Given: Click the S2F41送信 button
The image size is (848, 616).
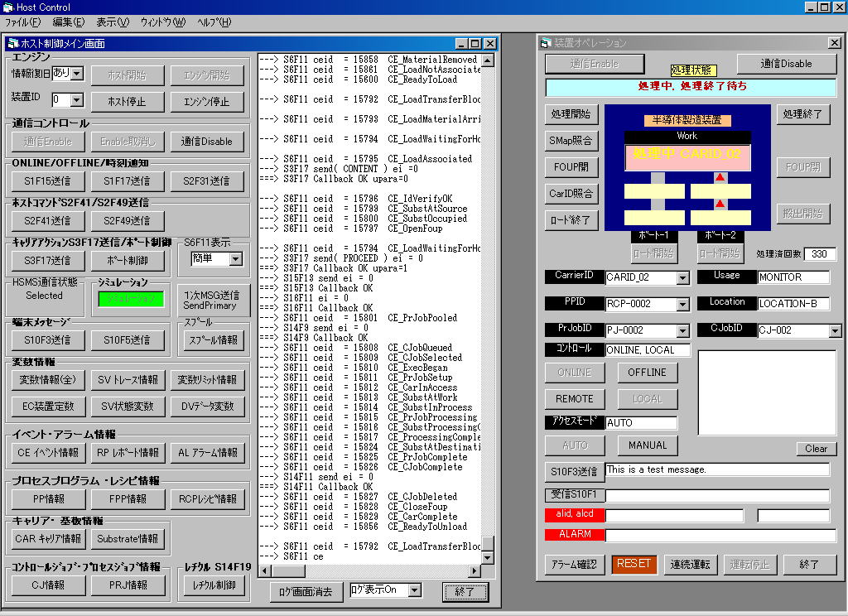Looking at the screenshot, I should 47,221.
